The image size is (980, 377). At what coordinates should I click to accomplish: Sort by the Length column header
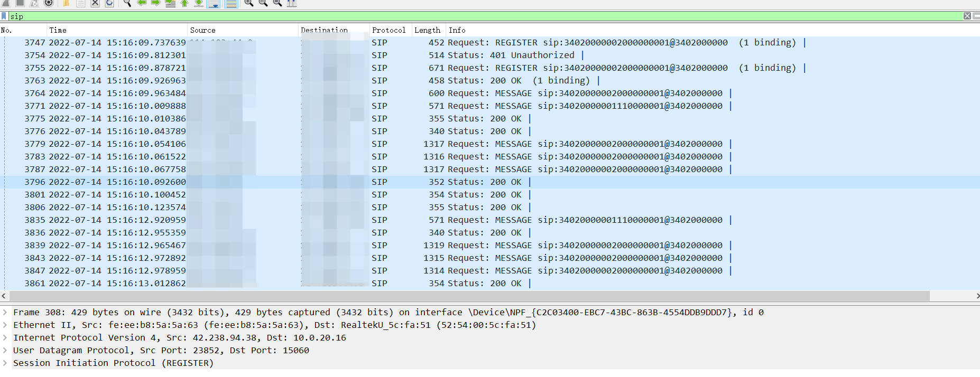(x=429, y=30)
